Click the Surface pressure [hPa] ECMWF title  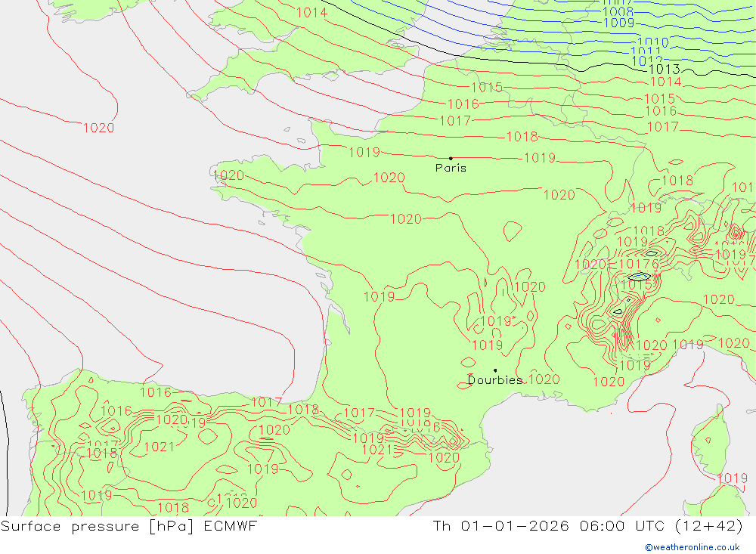pos(129,526)
